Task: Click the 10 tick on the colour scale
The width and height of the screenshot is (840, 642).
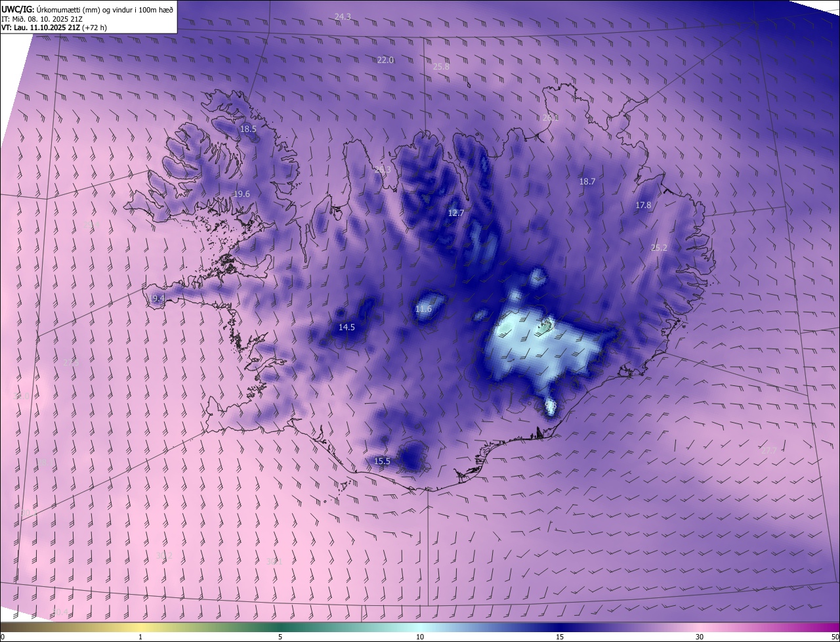Action: [x=420, y=637]
